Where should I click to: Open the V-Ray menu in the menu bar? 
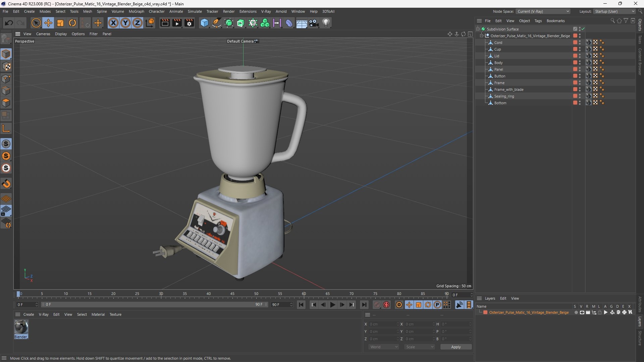pyautogui.click(x=266, y=11)
